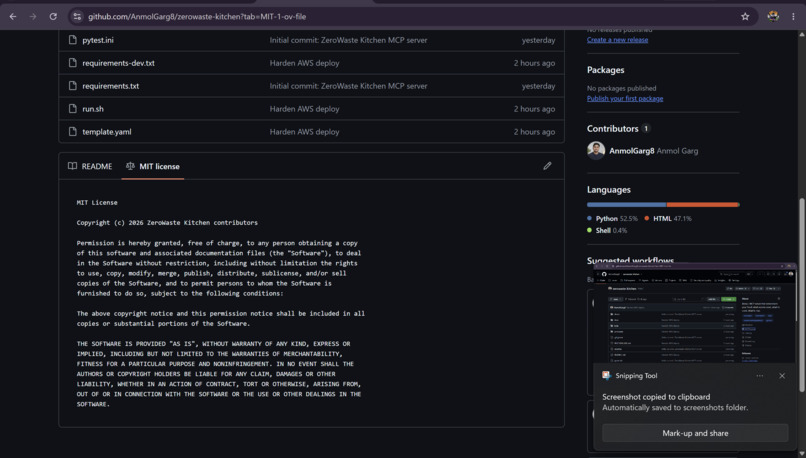Screen dimensions: 806x458
Task: Open the requirements-dev.txt file
Action: point(118,63)
